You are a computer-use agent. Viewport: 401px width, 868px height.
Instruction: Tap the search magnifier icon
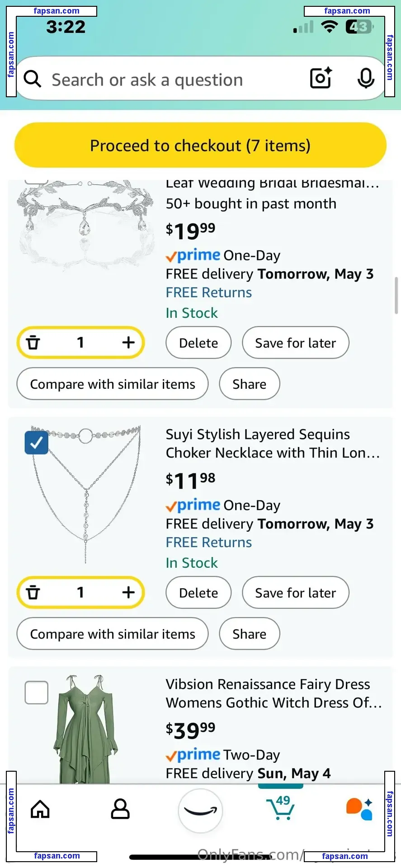coord(33,79)
